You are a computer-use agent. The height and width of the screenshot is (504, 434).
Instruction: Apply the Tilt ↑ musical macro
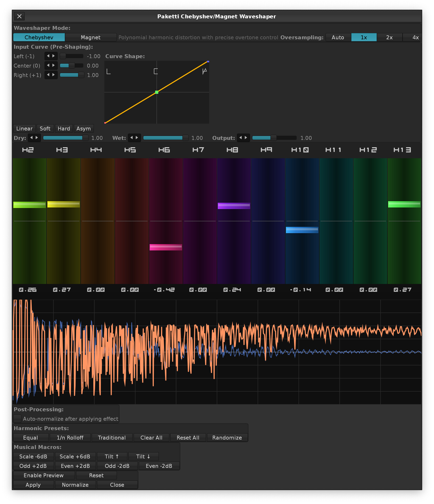pos(112,457)
